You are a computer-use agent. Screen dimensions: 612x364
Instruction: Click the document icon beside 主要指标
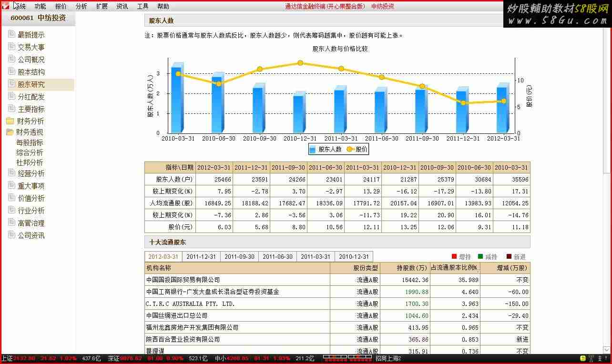point(11,109)
